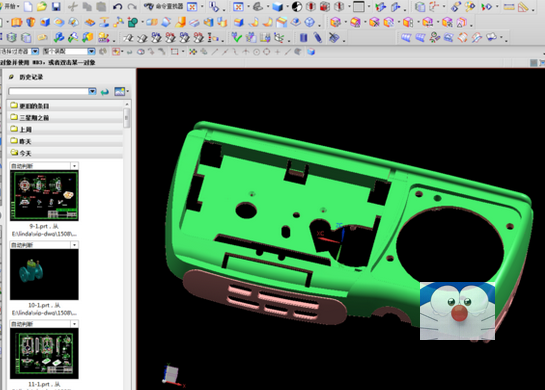Click the black-white face analysis circle icon

coord(296,7)
